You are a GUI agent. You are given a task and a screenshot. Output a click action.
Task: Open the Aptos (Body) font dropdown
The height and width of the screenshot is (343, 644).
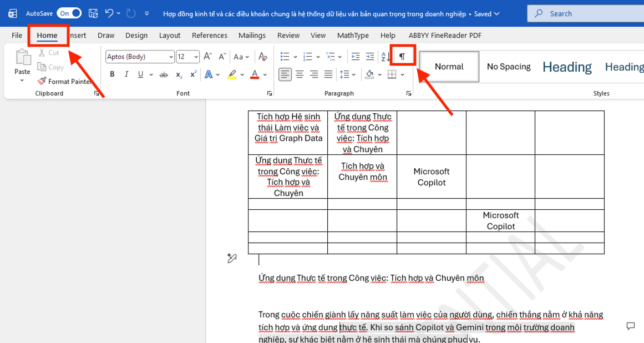click(170, 57)
